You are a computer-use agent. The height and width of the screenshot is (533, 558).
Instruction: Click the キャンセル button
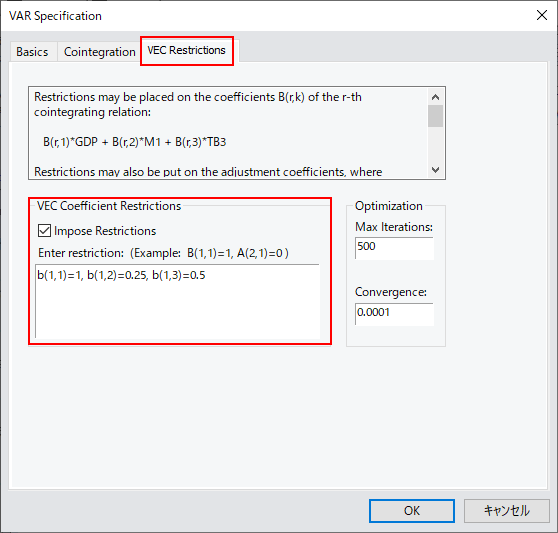pyautogui.click(x=507, y=511)
